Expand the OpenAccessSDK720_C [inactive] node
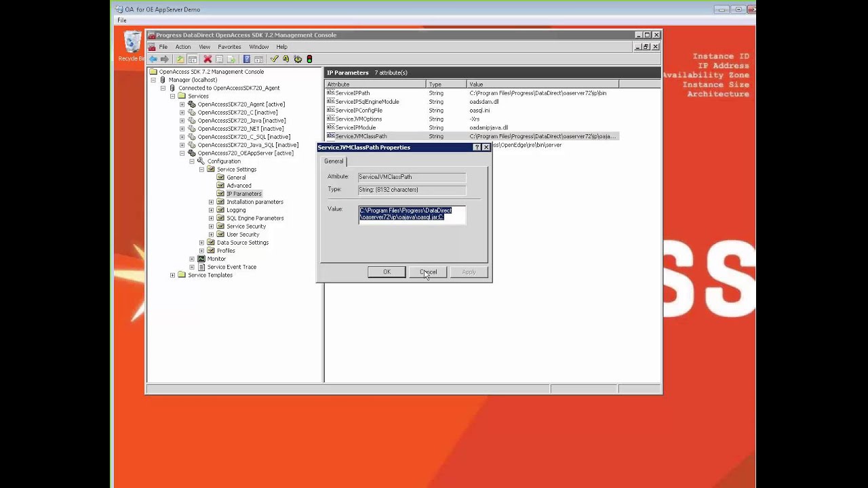 [x=182, y=113]
